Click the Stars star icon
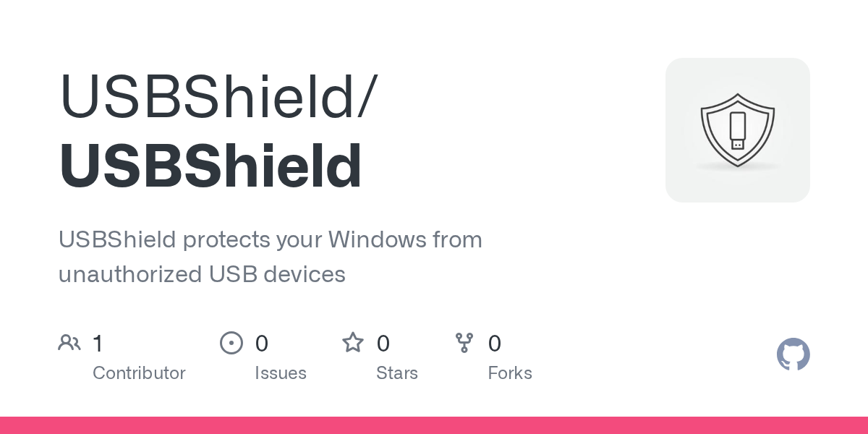The height and width of the screenshot is (434, 868). point(353,342)
